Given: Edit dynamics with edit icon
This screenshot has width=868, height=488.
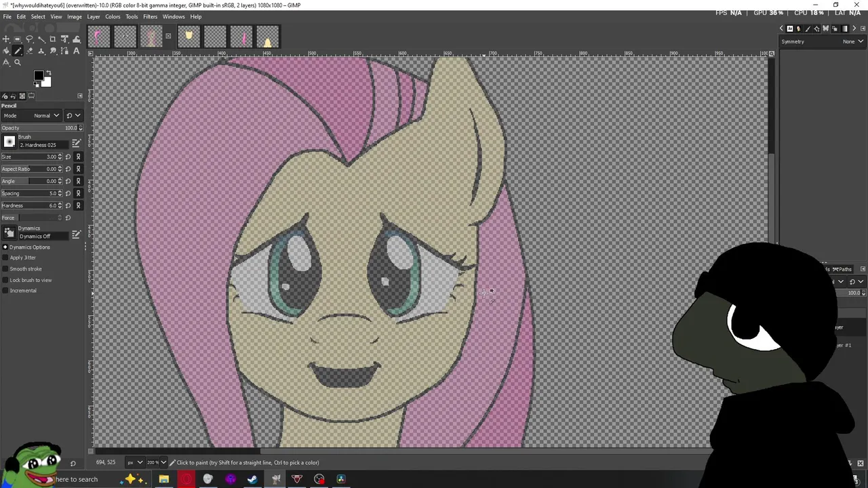Looking at the screenshot, I should click(77, 236).
